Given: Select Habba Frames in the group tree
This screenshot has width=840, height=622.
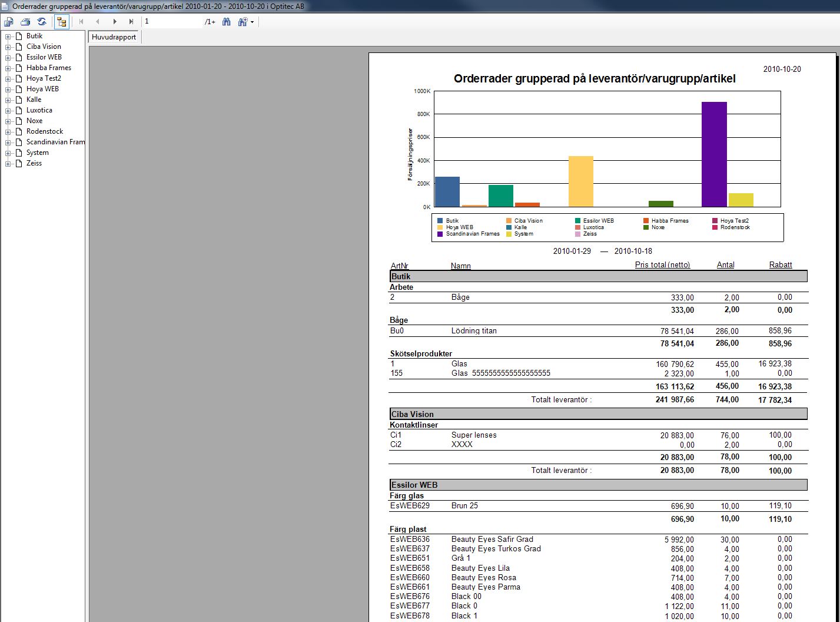Looking at the screenshot, I should point(49,68).
